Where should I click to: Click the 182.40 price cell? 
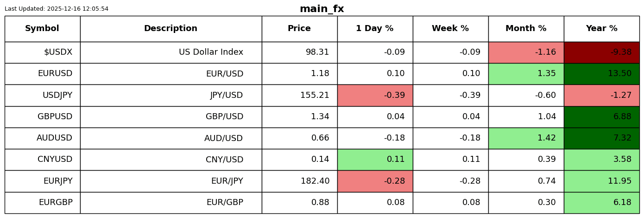[299, 181]
